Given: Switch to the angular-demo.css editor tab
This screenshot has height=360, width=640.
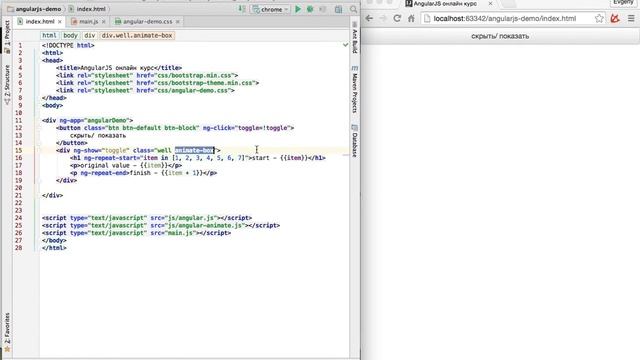Looking at the screenshot, I should [x=147, y=21].
